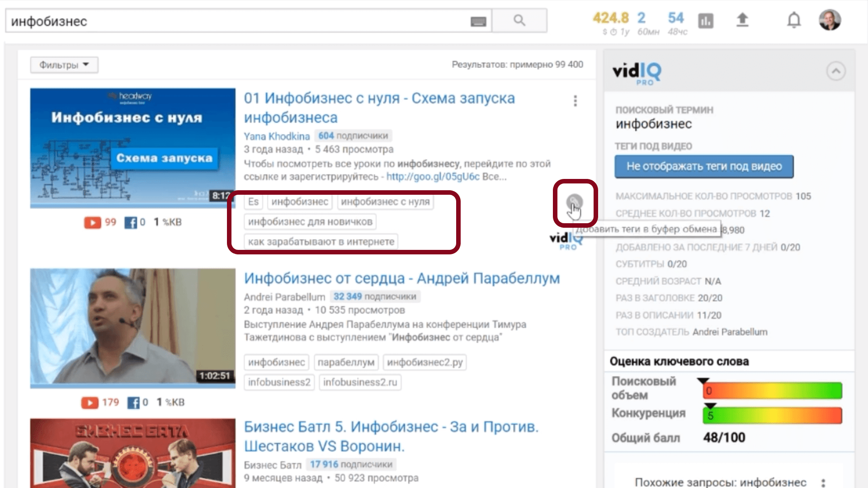The height and width of the screenshot is (488, 868).
Task: Click the upload video arrow icon
Action: click(742, 20)
